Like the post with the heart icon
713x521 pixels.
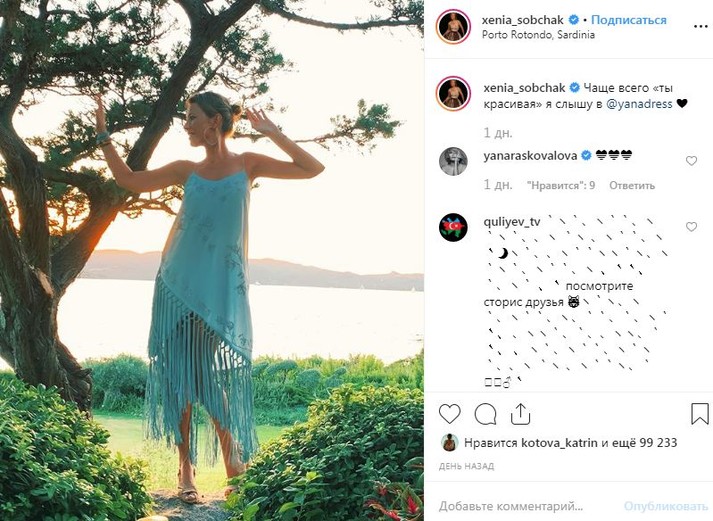[450, 413]
